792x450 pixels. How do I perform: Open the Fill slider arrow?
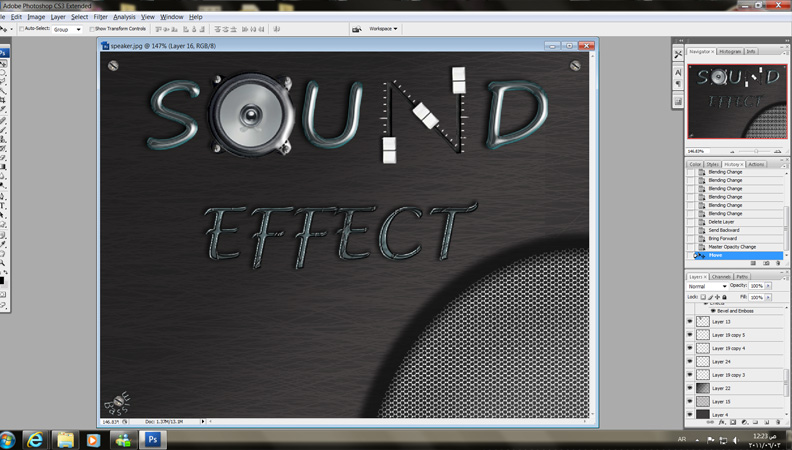(768, 297)
